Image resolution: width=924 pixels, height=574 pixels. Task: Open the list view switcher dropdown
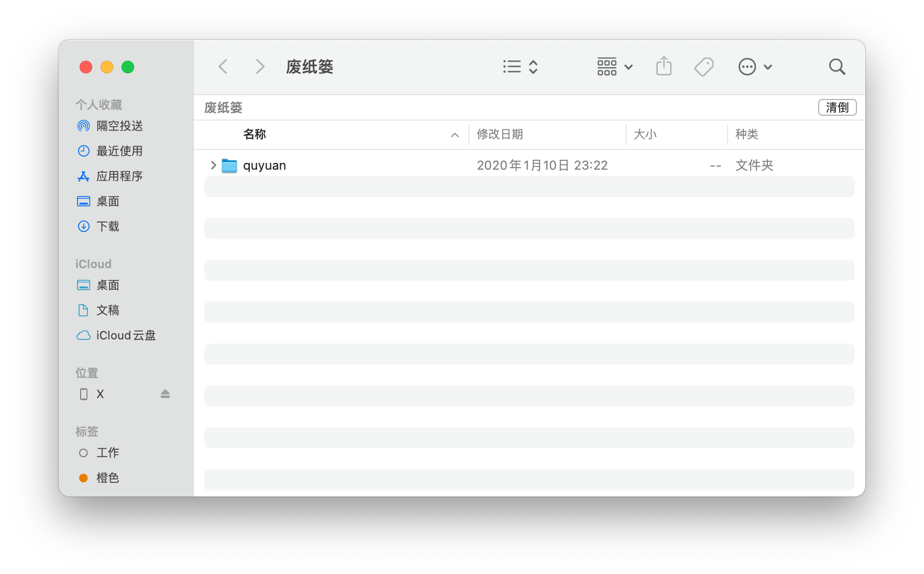tap(520, 67)
